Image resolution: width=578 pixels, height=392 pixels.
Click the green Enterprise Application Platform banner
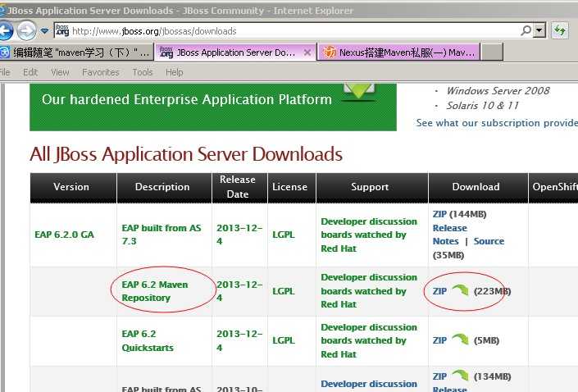tap(213, 107)
